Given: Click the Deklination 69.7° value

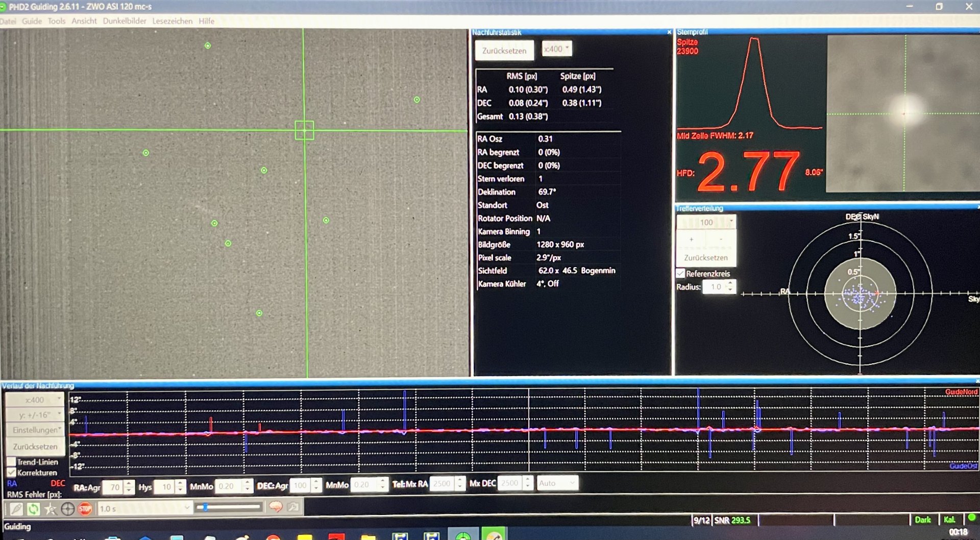Looking at the screenshot, I should 547,192.
